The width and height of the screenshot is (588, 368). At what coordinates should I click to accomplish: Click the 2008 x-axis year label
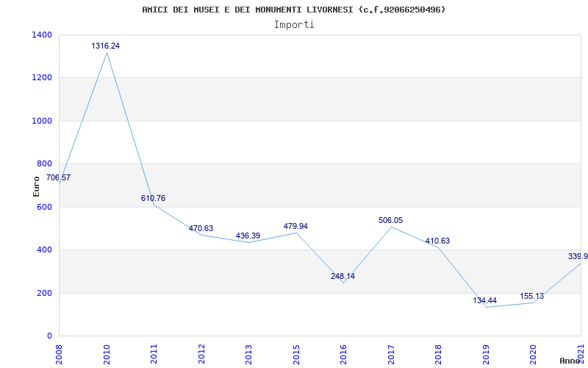tap(60, 355)
